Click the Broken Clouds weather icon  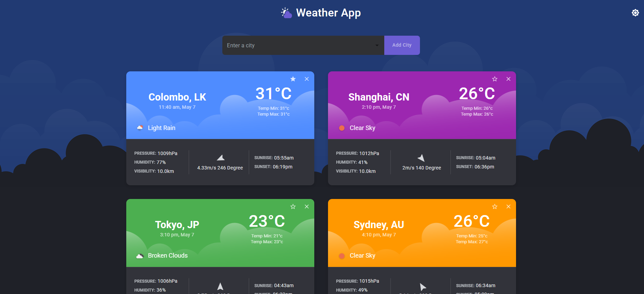(x=140, y=256)
